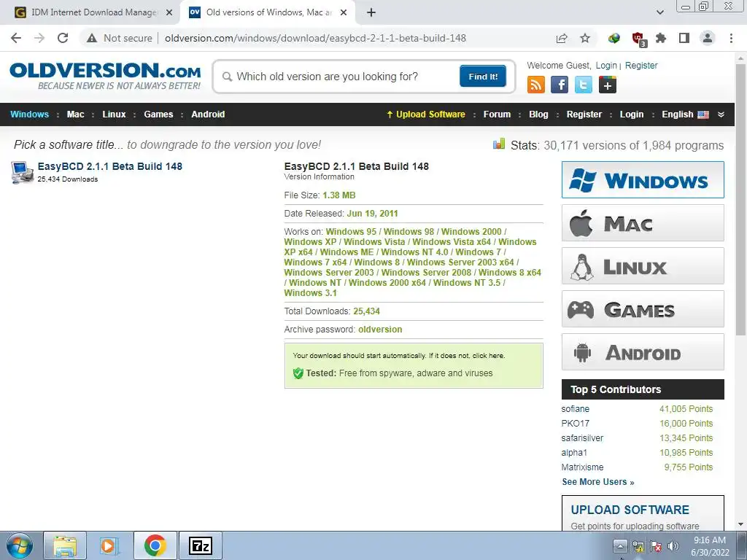Open the uBlock shield extension icon
The image size is (747, 560).
pos(638,39)
